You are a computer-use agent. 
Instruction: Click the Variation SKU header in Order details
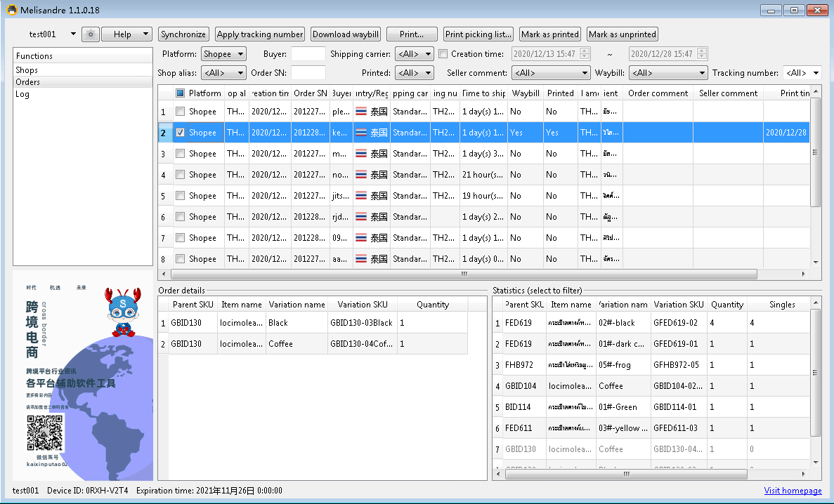click(363, 305)
